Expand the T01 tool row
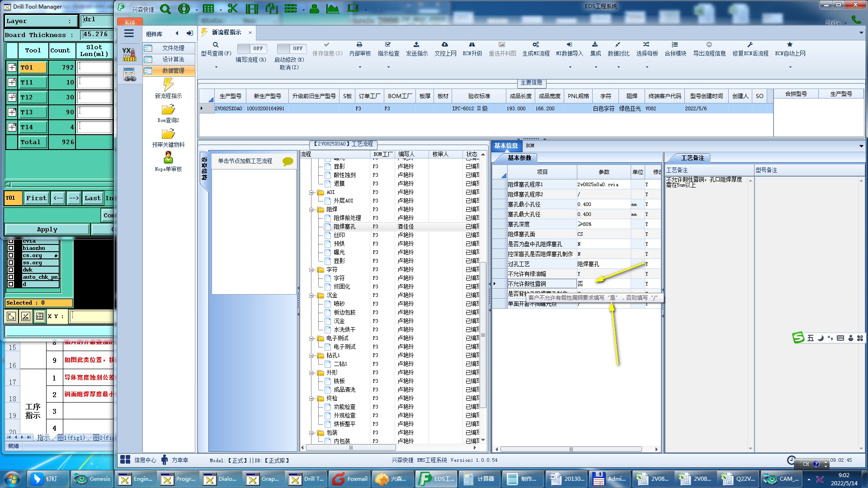Image resolution: width=868 pixels, height=488 pixels. tap(12, 67)
